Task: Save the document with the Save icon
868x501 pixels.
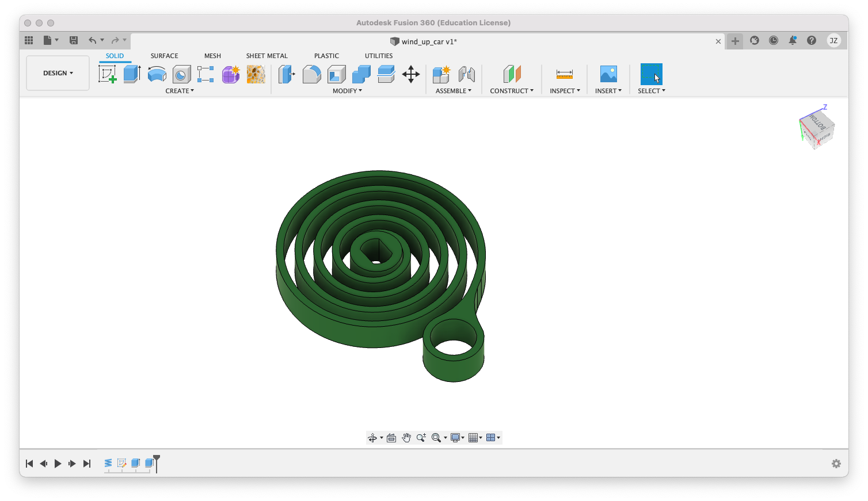Action: pyautogui.click(x=74, y=40)
